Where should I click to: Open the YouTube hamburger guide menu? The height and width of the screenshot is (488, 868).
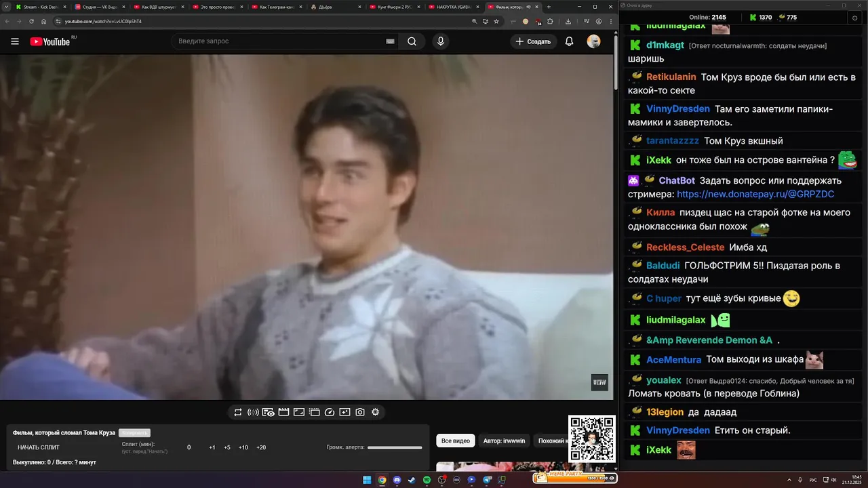[15, 41]
